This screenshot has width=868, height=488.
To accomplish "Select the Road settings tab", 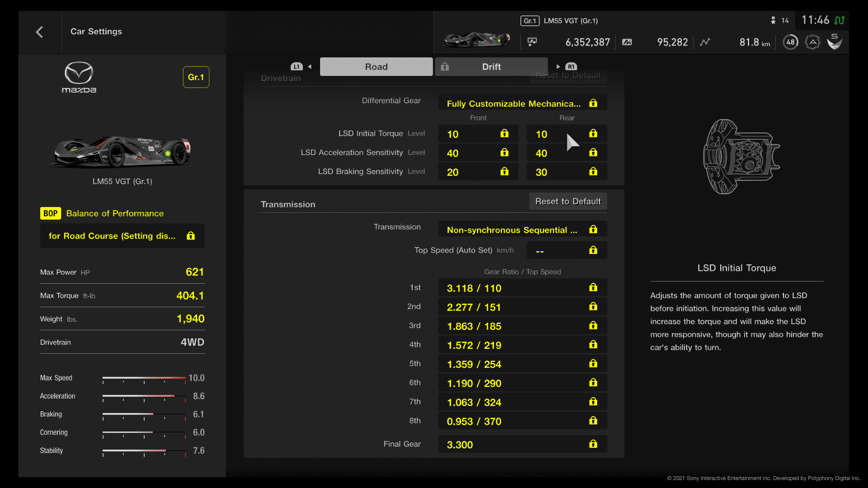I will (376, 67).
